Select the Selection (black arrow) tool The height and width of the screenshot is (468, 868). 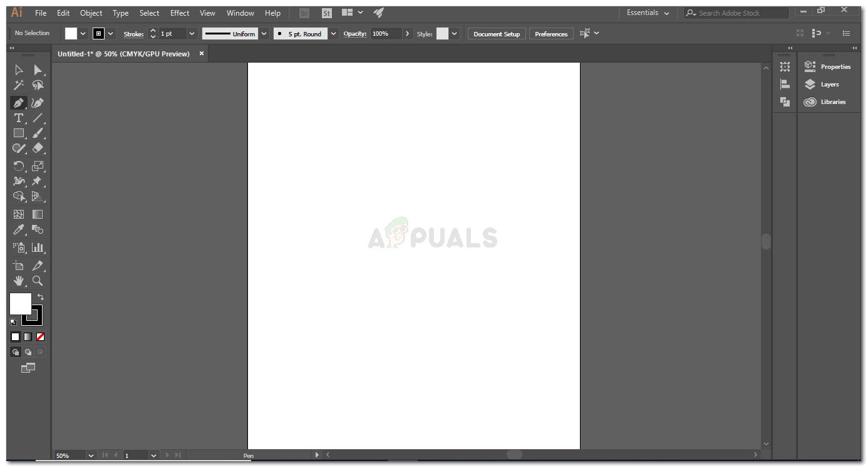click(x=19, y=70)
